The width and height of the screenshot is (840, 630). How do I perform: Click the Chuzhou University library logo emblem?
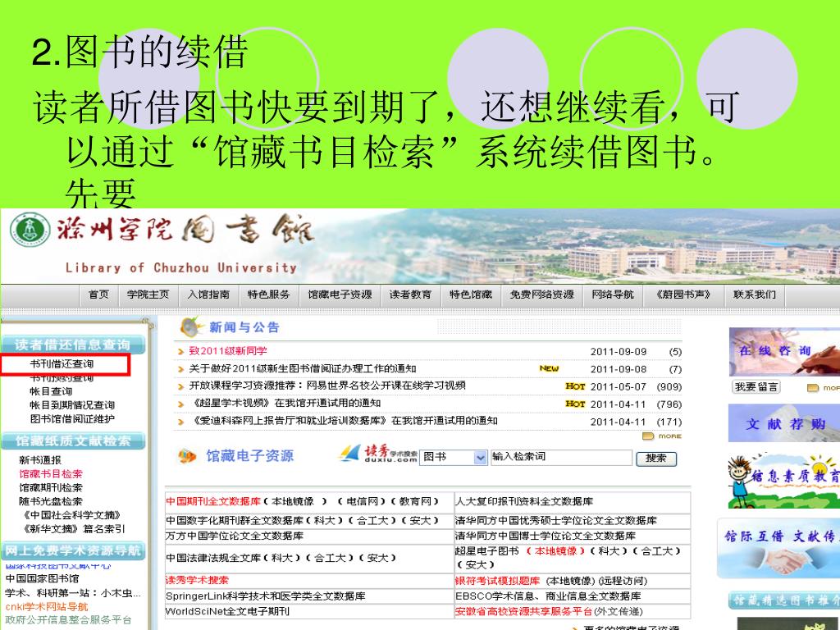(30, 231)
